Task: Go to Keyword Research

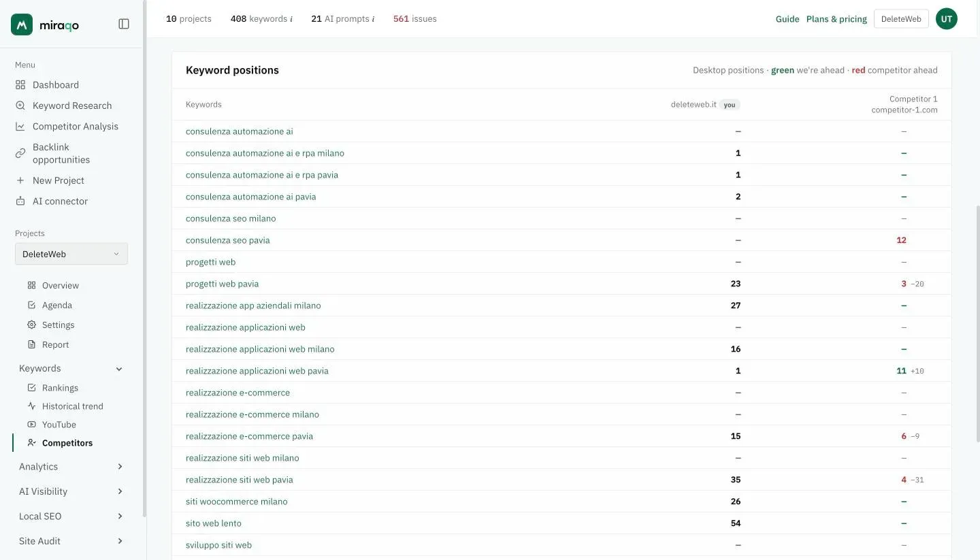Action: click(72, 105)
